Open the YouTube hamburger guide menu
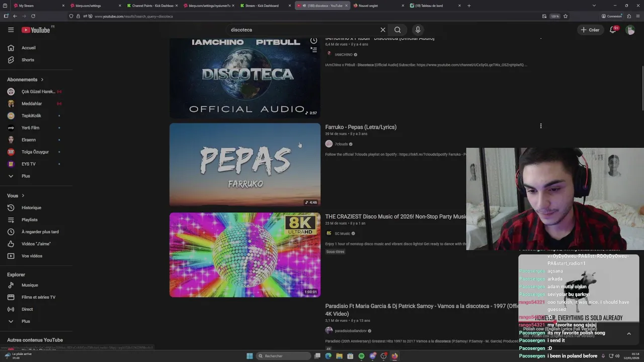 (x=11, y=30)
